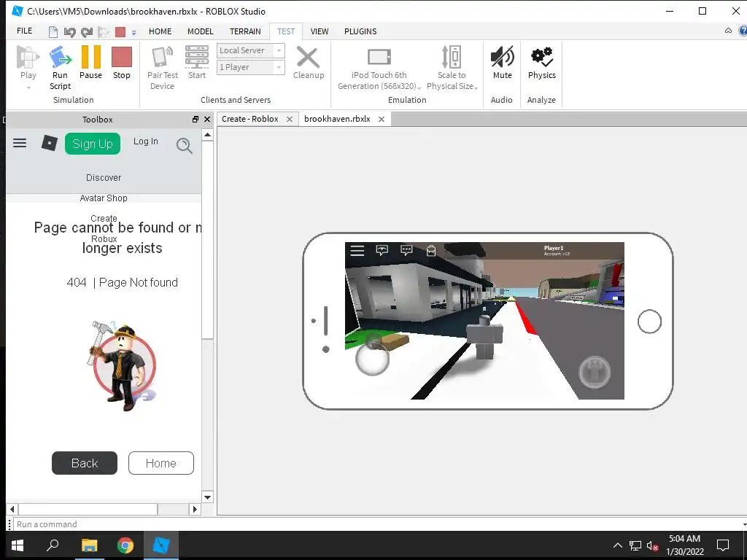Screen dimensions: 747x560
Task: Select the TEST ribbon tab
Action: coord(286,31)
